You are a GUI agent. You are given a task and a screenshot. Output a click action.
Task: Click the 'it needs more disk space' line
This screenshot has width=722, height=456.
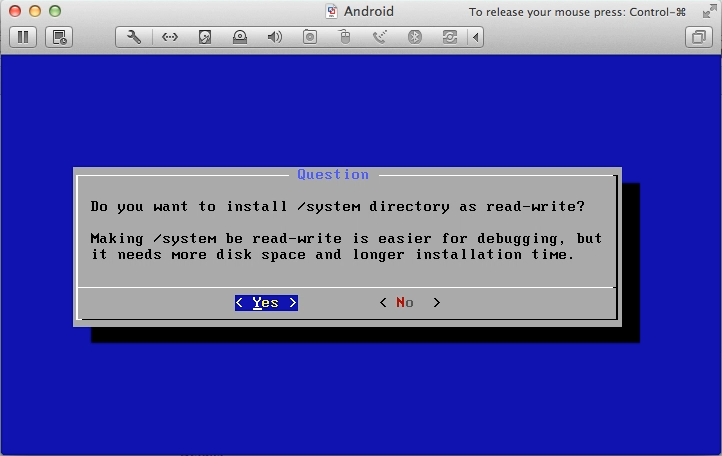pos(332,254)
